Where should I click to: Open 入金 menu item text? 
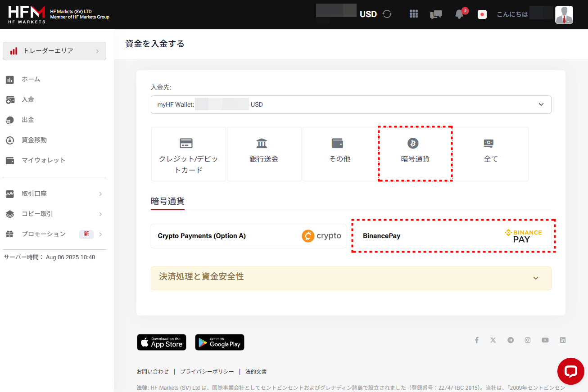tap(28, 99)
